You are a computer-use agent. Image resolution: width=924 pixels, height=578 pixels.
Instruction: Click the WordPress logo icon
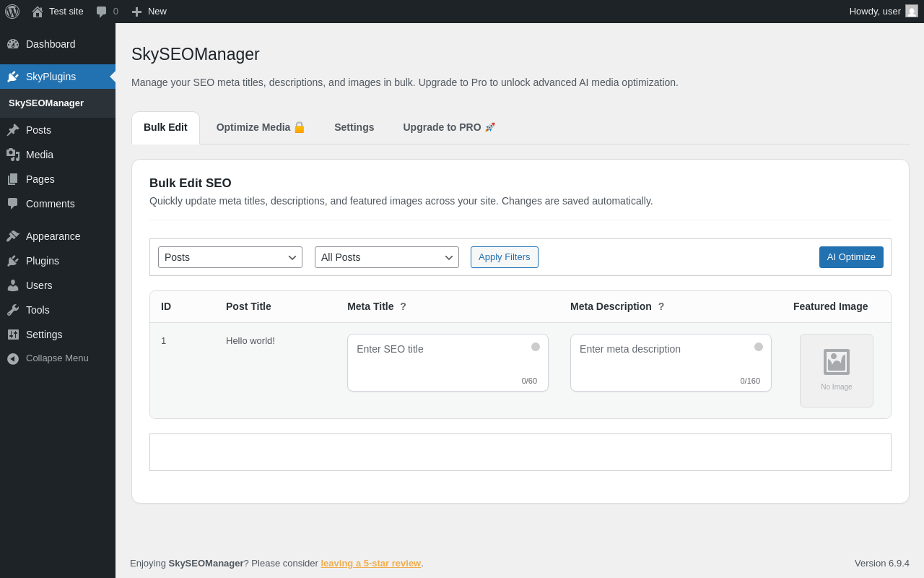(x=12, y=12)
